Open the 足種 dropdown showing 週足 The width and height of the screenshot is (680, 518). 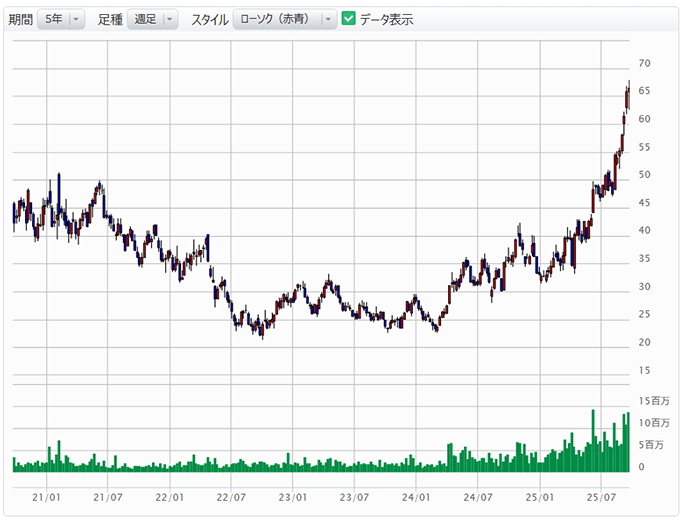pos(152,19)
